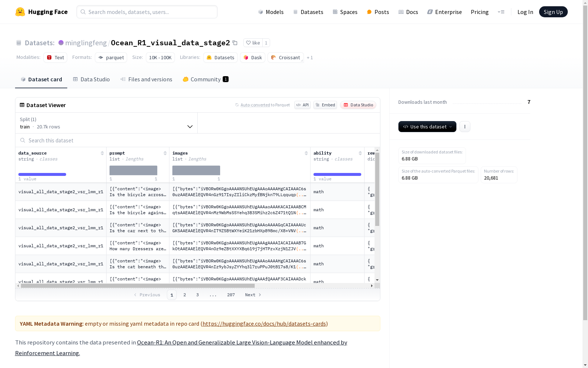Open the Files and versions tab
This screenshot has width=588, height=368.
[146, 79]
